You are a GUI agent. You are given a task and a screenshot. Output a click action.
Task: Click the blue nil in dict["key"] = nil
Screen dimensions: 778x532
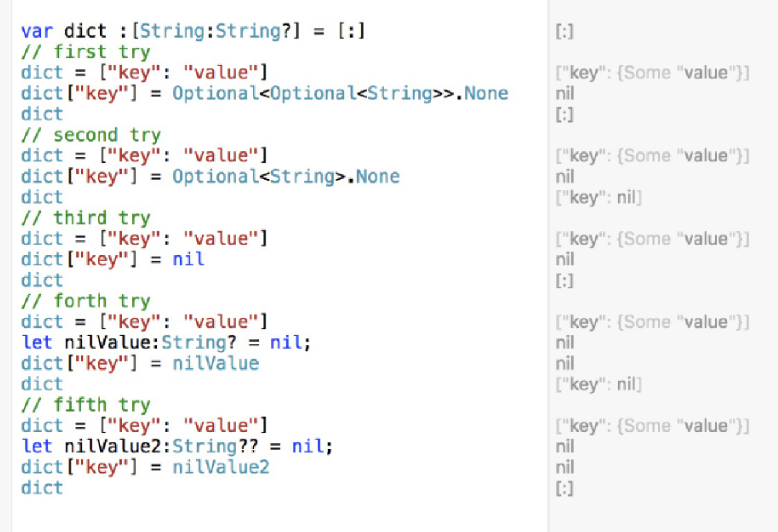click(188, 259)
